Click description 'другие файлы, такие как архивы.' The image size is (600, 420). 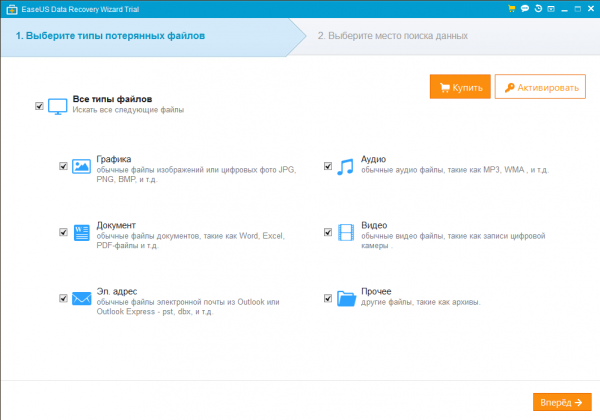(x=421, y=302)
